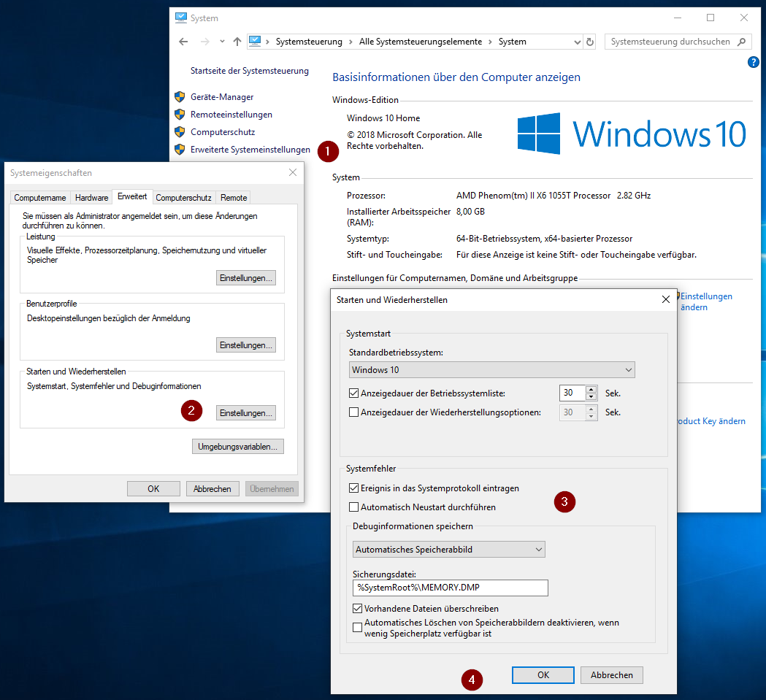
Task: Go back with the System window arrow
Action: (x=184, y=42)
